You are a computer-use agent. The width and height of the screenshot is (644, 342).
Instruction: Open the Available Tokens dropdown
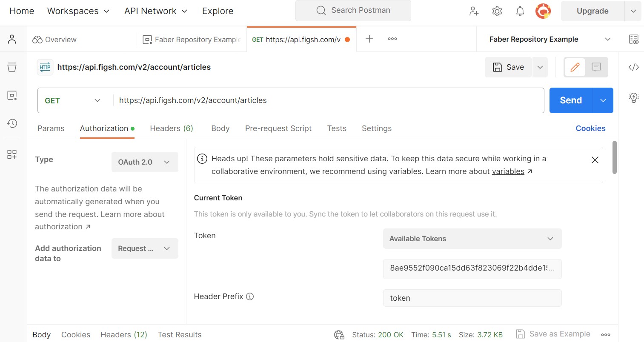[472, 239]
